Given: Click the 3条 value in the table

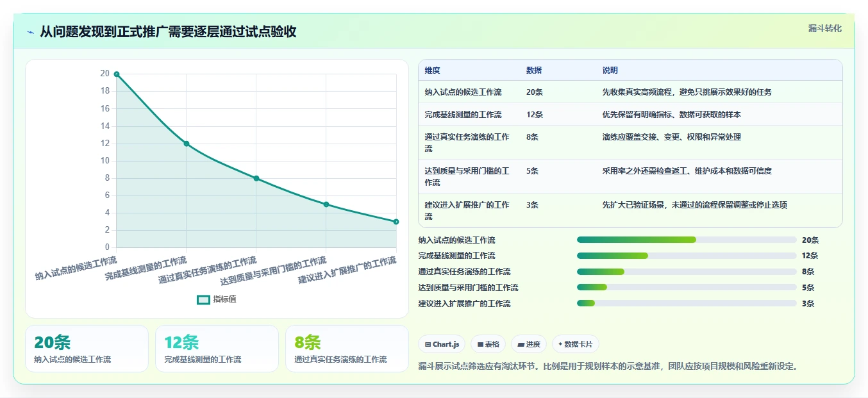Looking at the screenshot, I should click(x=532, y=204).
